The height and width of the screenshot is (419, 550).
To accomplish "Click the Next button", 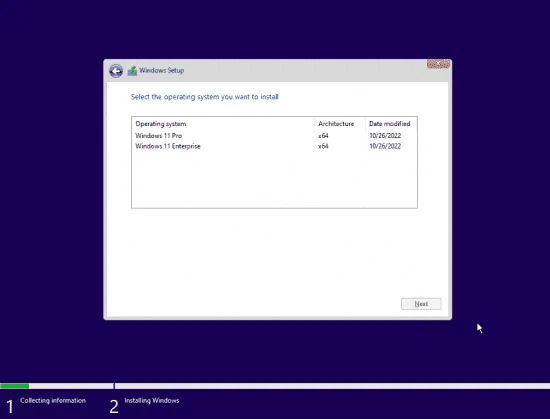I will point(421,304).
